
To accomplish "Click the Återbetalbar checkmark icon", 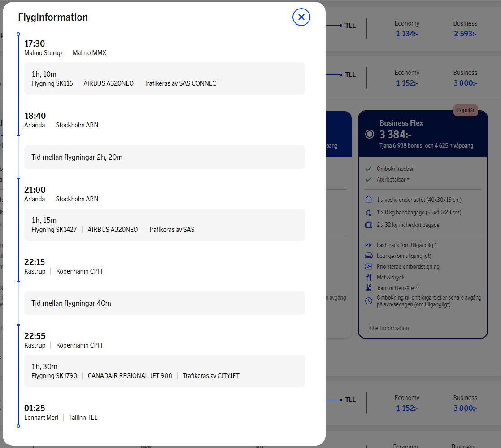I will [368, 179].
